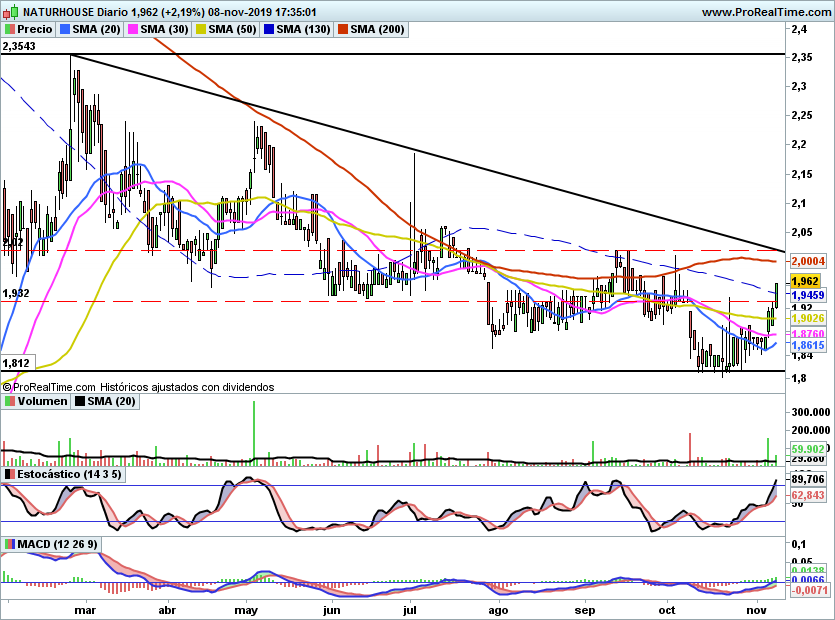The image size is (835, 620).
Task: Click the jul marker on time axis
Action: [410, 610]
